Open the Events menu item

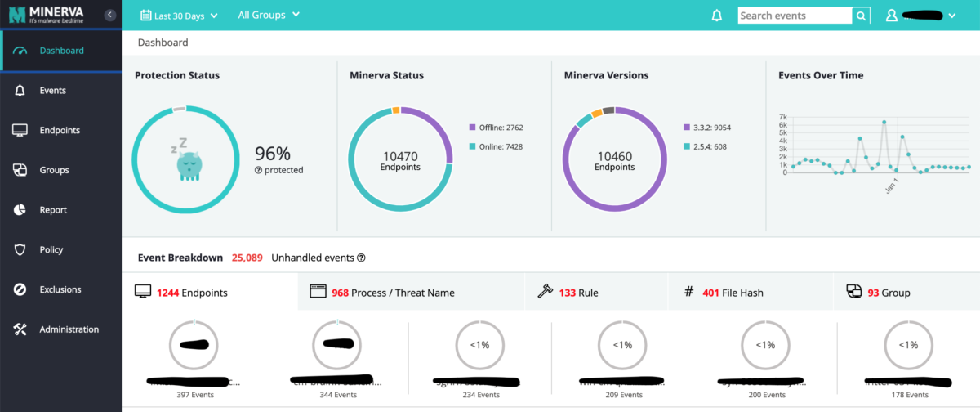click(61, 91)
